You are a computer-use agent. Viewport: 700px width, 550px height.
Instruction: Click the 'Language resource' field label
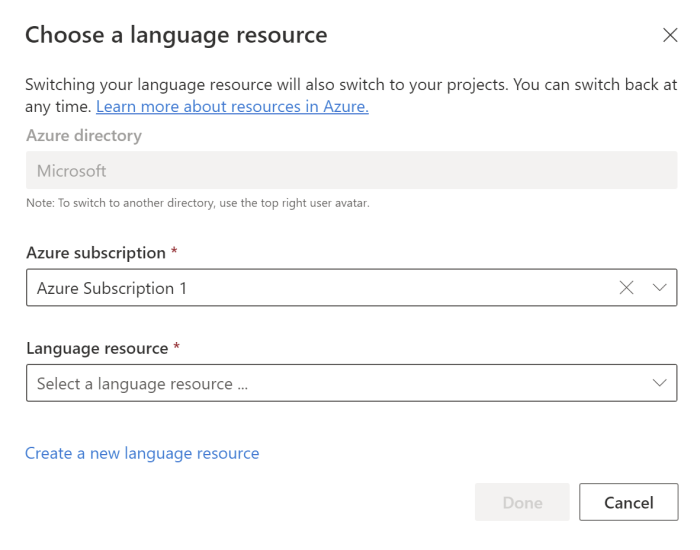[96, 348]
